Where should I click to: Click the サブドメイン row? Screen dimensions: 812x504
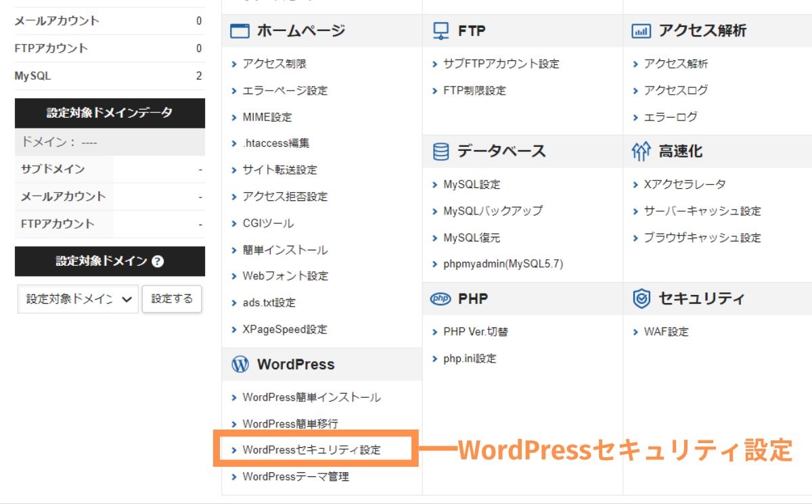click(x=110, y=169)
